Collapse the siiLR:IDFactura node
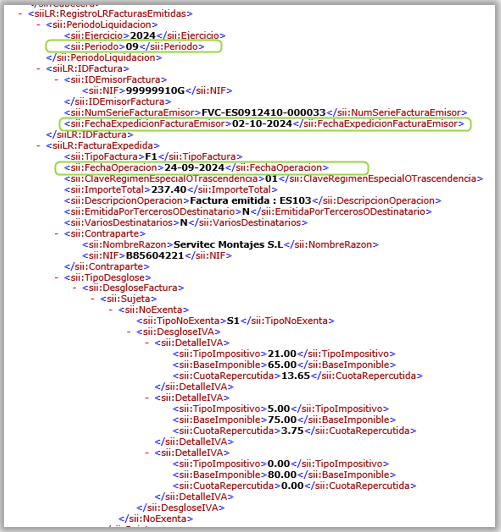Image resolution: width=501 pixels, height=532 pixels. tap(38, 69)
